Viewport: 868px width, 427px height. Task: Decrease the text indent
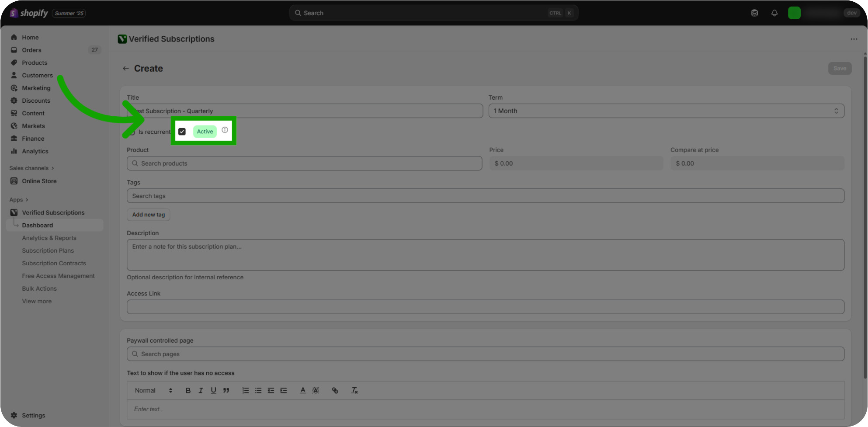pyautogui.click(x=271, y=391)
